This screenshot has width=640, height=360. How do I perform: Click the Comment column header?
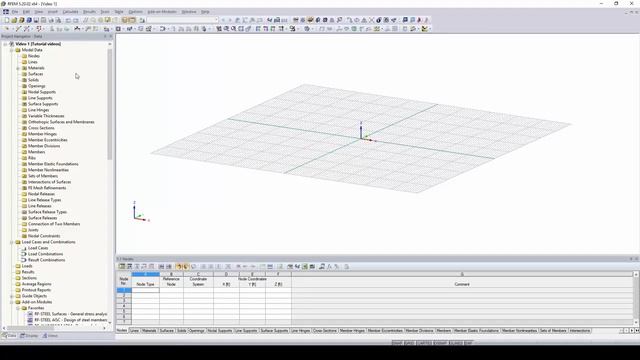462,284
